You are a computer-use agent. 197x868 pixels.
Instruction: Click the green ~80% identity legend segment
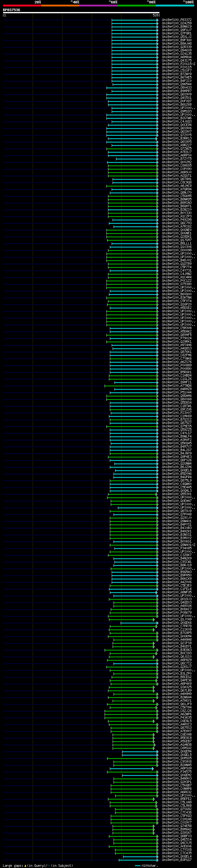137,6
